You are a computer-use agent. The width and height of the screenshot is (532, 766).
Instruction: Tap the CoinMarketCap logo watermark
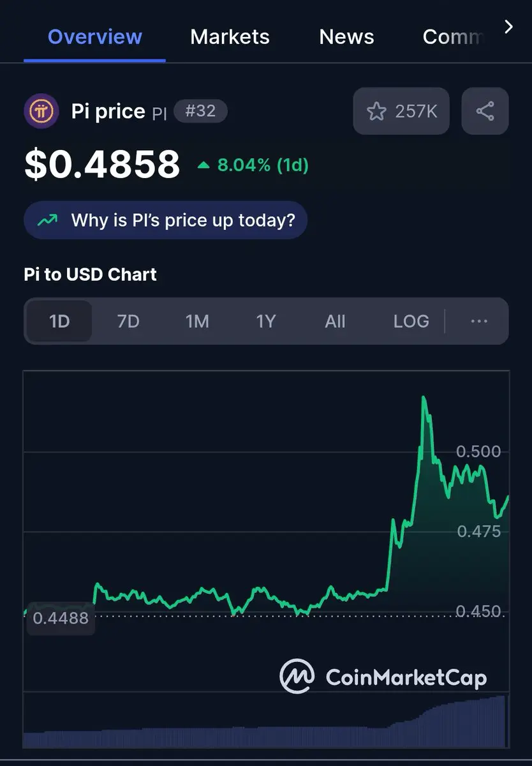[383, 676]
